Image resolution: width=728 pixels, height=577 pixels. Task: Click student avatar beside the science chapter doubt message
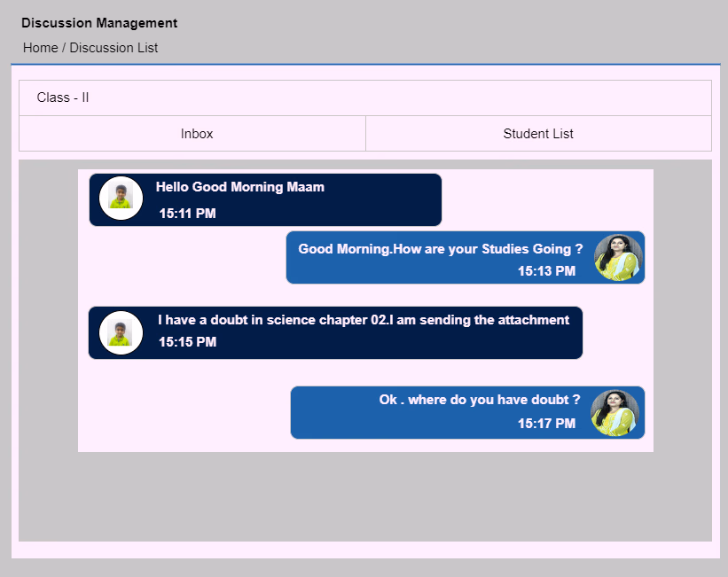(121, 333)
